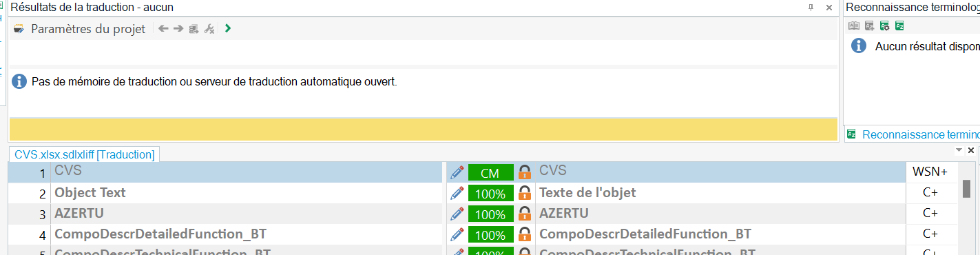Click the add new term icon
980x255 pixels.
[x=870, y=25]
